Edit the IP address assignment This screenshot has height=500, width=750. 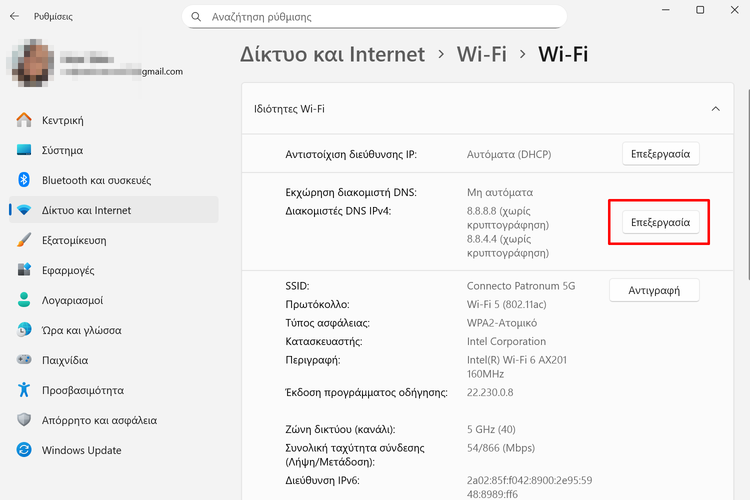pyautogui.click(x=660, y=154)
